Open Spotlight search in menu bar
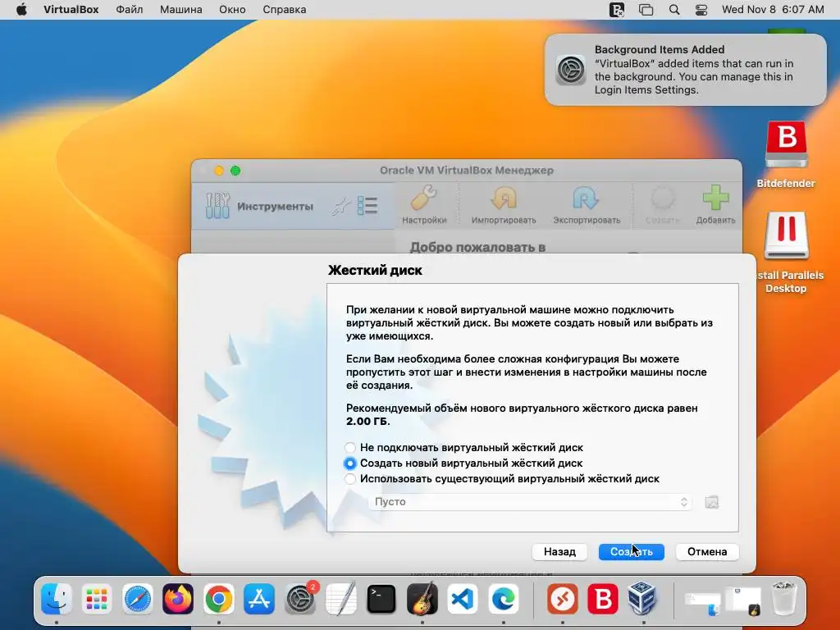840x630 pixels. 674,10
